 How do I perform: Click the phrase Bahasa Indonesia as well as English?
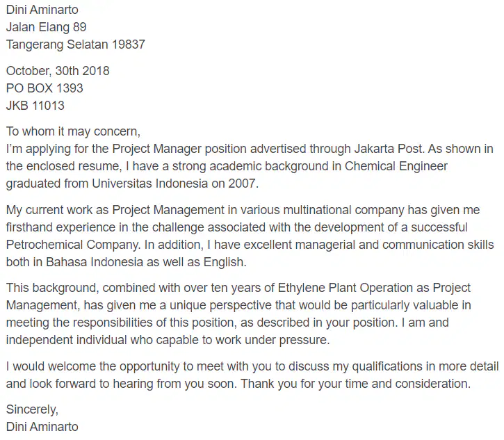(x=146, y=262)
